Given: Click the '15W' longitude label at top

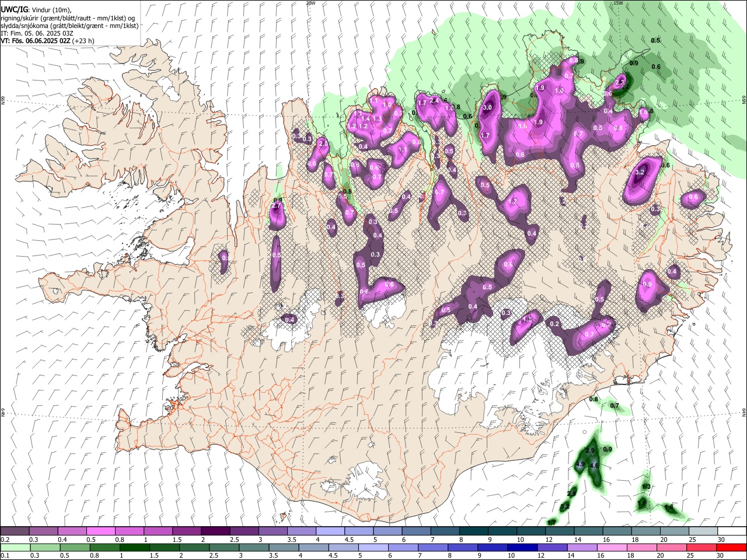Looking at the screenshot, I should pos(619,3).
